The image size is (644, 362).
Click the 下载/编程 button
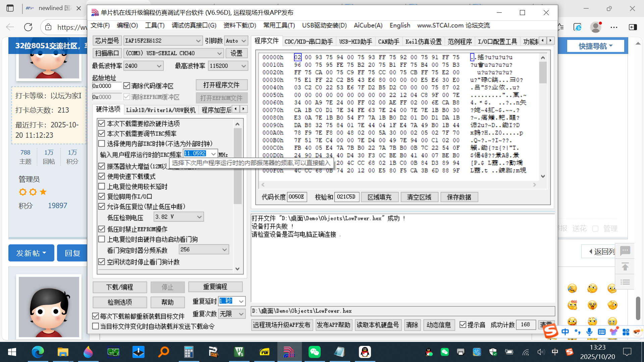120,287
